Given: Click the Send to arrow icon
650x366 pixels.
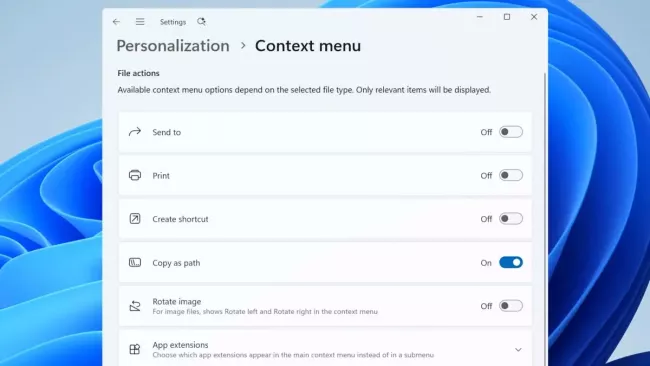Looking at the screenshot, I should pos(135,132).
